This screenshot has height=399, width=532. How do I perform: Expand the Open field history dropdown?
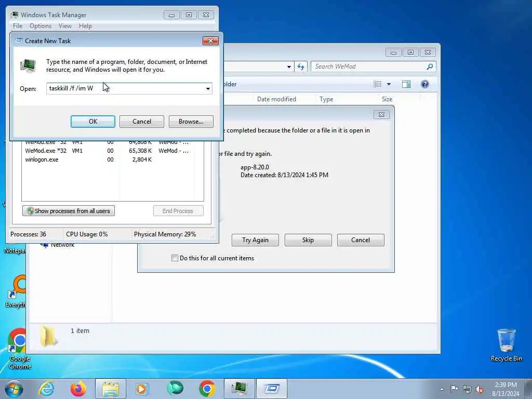point(208,88)
